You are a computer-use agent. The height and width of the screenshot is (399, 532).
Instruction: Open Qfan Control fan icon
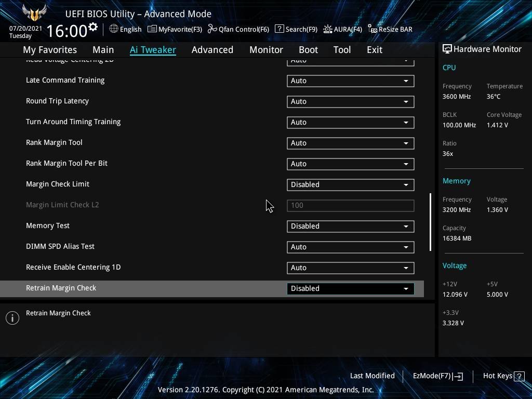(x=212, y=29)
